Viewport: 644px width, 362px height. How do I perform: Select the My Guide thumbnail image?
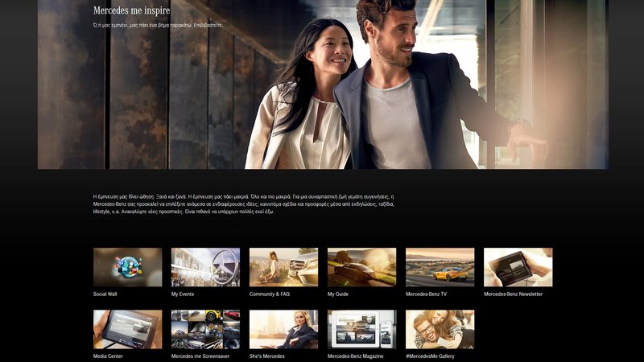click(361, 267)
